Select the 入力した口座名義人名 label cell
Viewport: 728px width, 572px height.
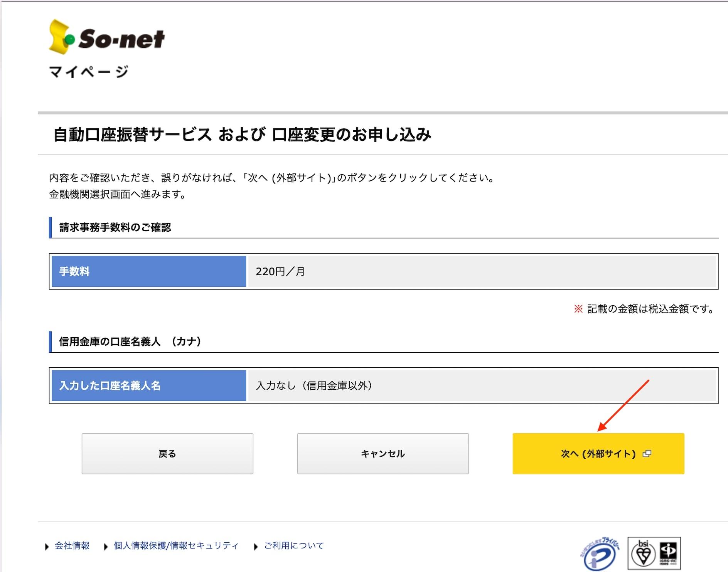click(149, 385)
